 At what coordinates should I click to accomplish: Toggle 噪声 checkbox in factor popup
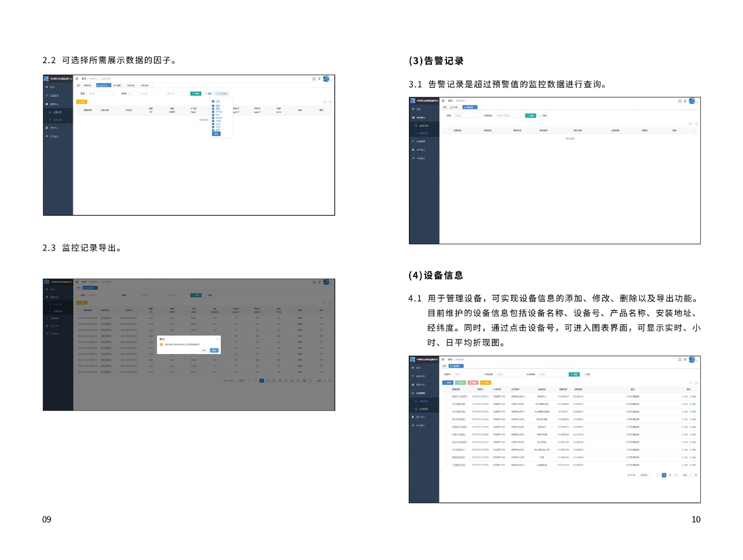tap(213, 130)
